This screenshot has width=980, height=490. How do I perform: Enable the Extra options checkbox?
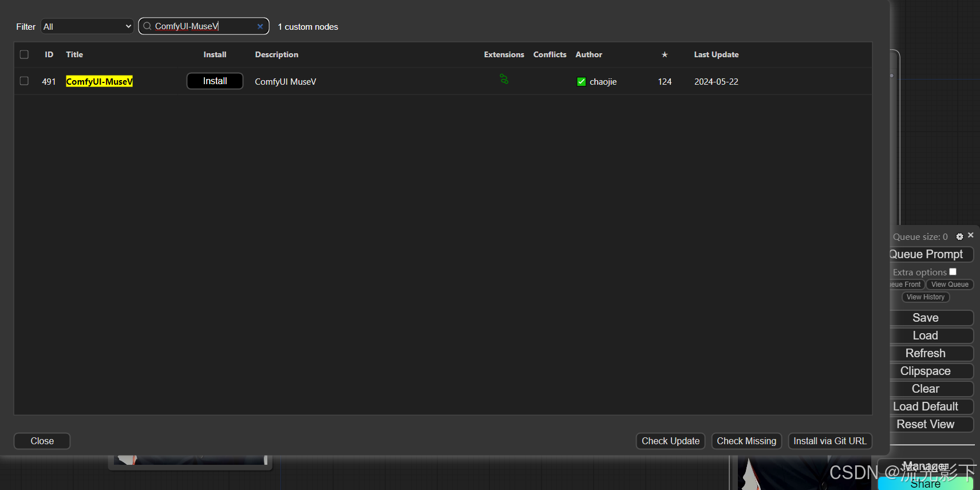point(953,272)
